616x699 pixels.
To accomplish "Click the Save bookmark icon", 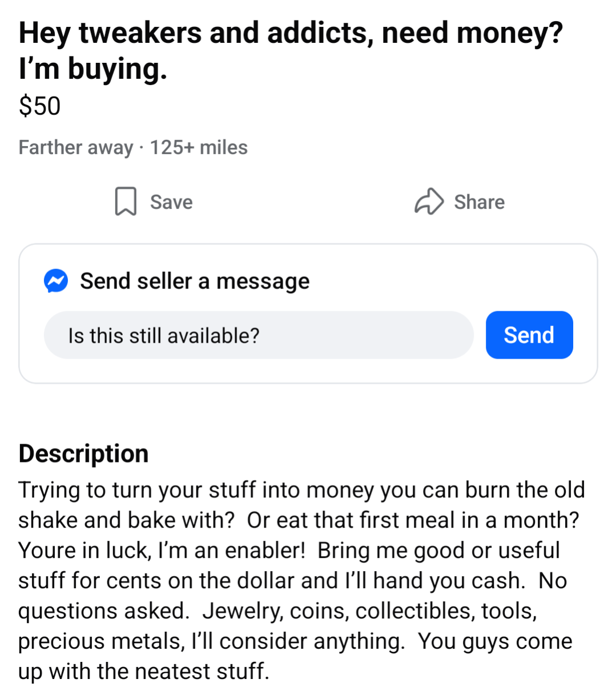I will click(126, 202).
